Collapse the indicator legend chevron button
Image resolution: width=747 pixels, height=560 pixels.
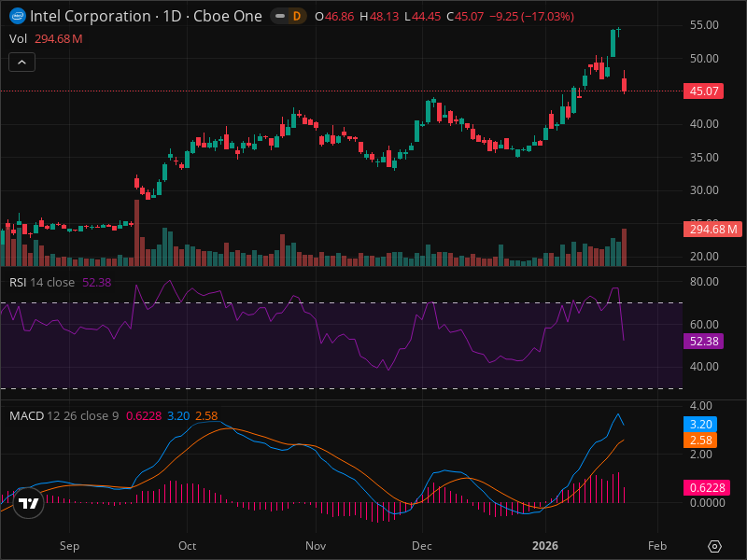tap(21, 62)
